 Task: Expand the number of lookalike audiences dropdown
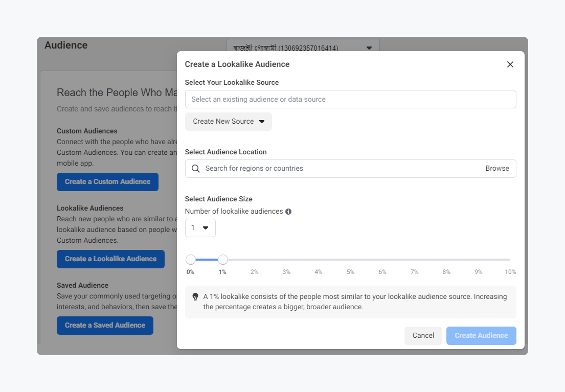pyautogui.click(x=200, y=228)
